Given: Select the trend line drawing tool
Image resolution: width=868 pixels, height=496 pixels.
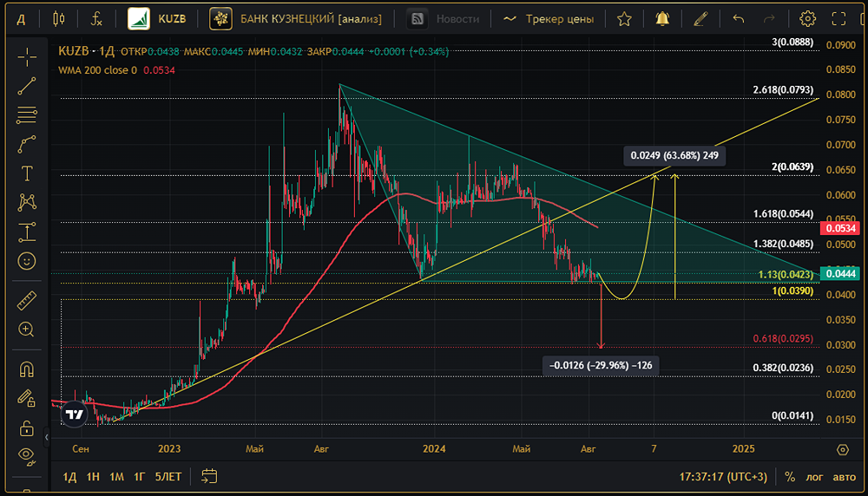Looking at the screenshot, I should tap(27, 86).
